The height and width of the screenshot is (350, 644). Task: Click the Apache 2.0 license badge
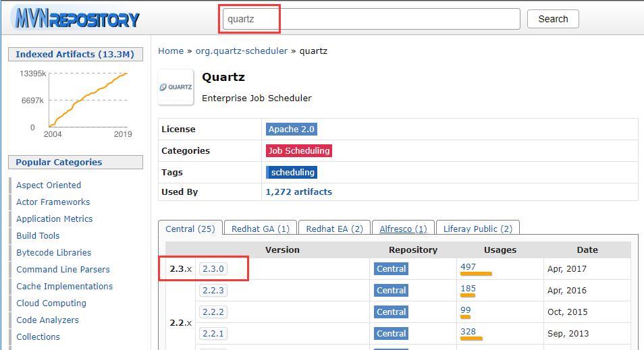pyautogui.click(x=291, y=129)
